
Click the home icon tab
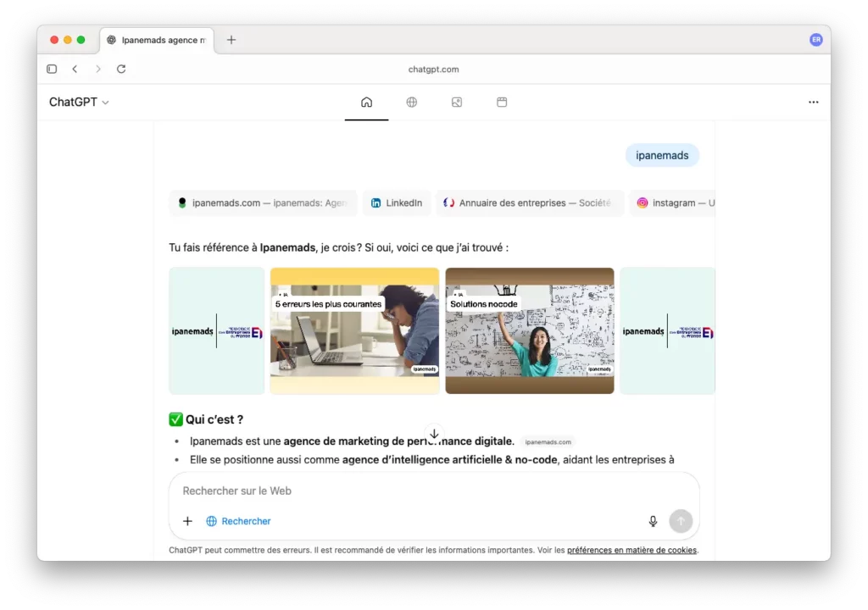[x=366, y=103]
